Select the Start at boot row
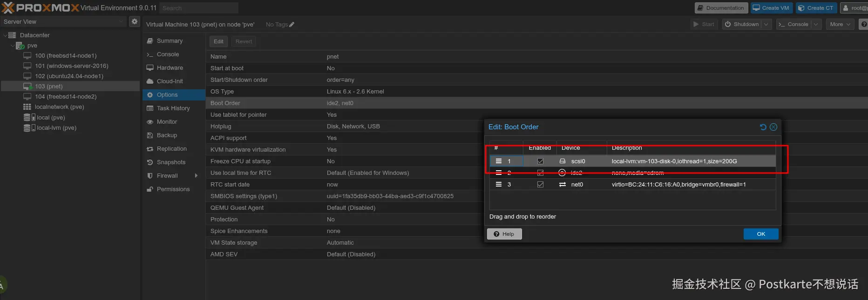Viewport: 868px width, 300px height. click(x=537, y=68)
